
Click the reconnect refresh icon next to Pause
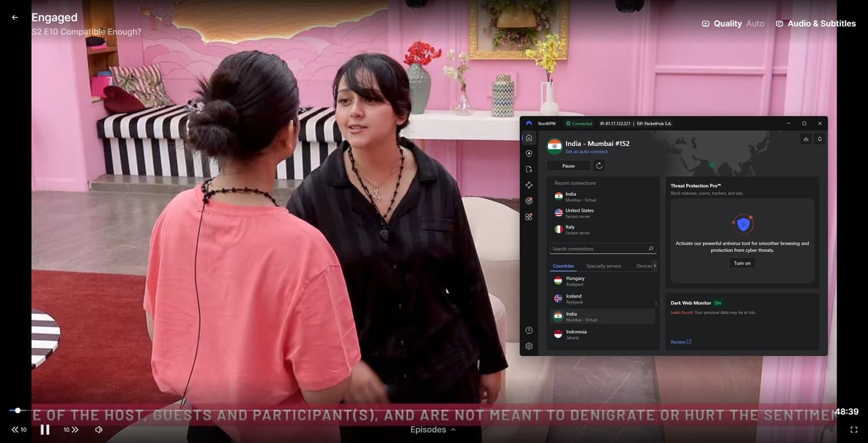[599, 166]
